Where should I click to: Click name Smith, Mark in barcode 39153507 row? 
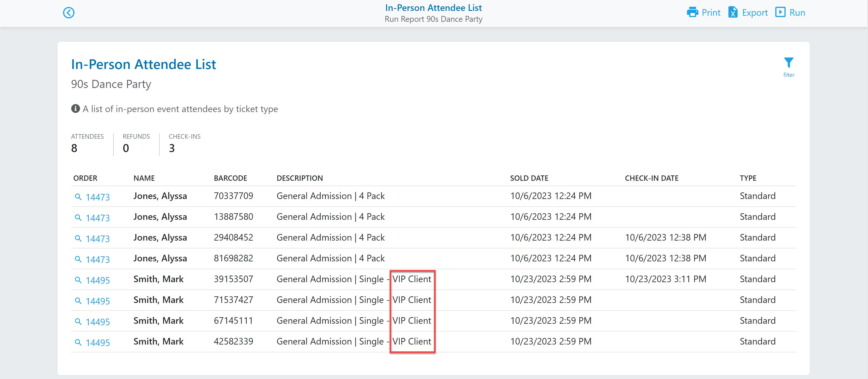coord(158,279)
